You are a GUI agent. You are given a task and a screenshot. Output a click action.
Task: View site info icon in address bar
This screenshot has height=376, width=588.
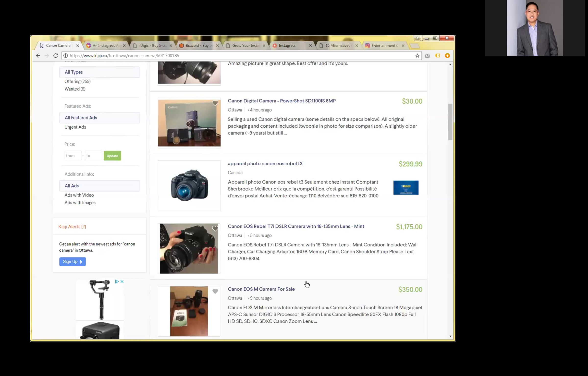[x=65, y=56]
